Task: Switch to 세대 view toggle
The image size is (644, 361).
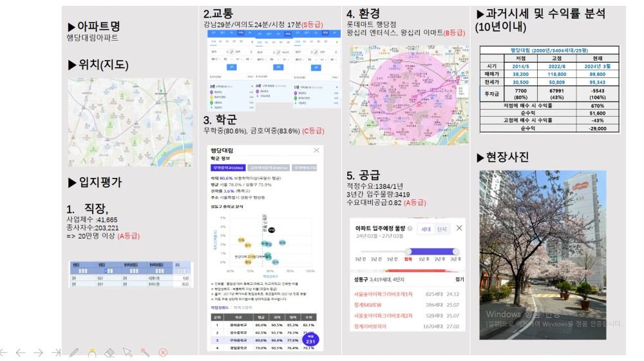Action: [426, 229]
